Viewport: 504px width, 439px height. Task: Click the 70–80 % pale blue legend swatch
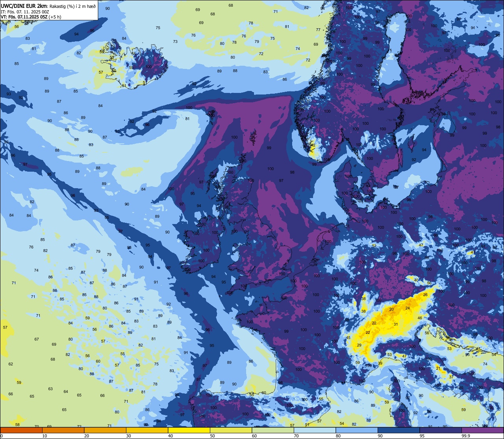(315, 430)
